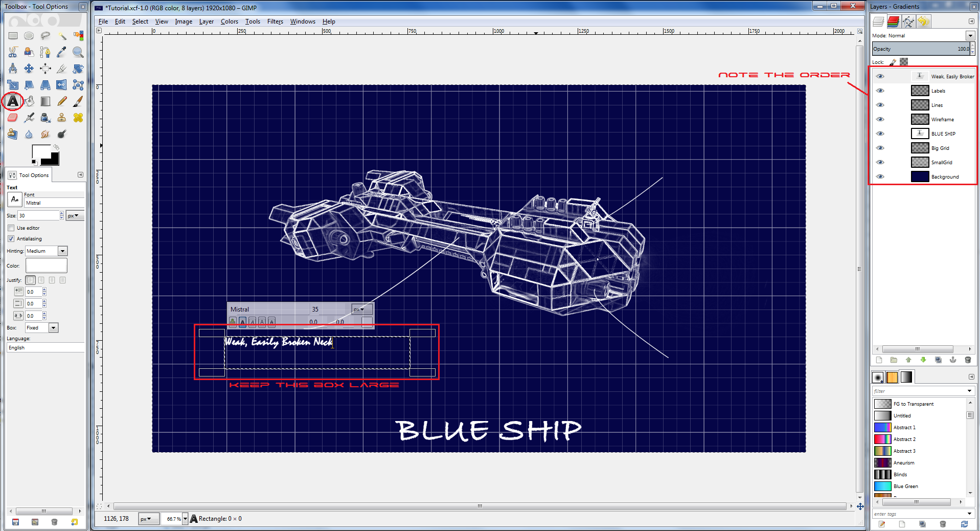Open the status bar unit dropdown
Image resolution: width=980 pixels, height=531 pixels.
pyautogui.click(x=148, y=519)
